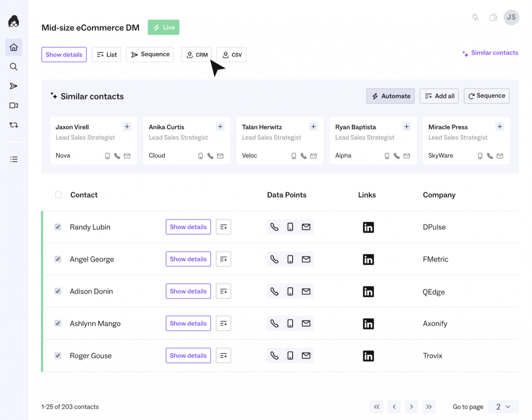Toggle the checkbox for Ashlynn Mango
Viewport: 532px width, 420px height.
(58, 323)
